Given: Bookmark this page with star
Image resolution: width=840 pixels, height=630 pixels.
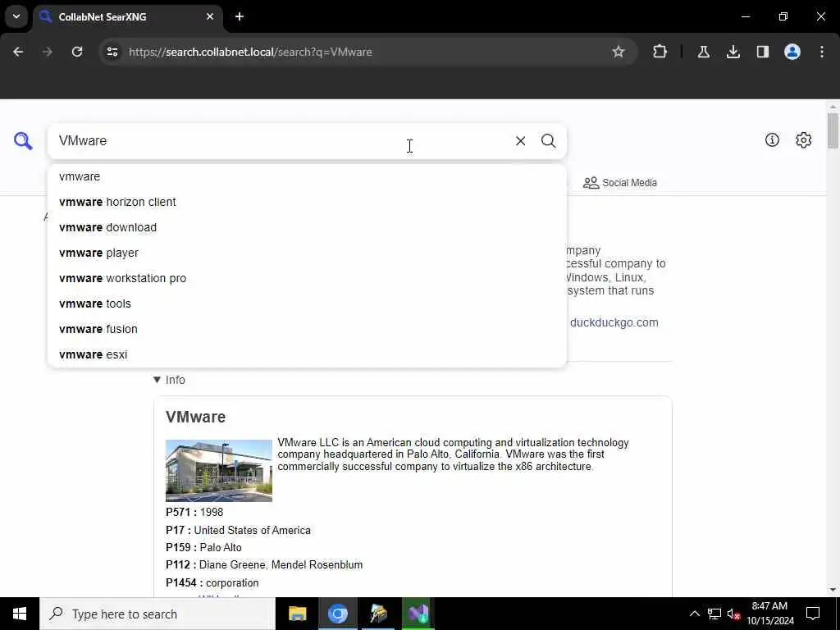Looking at the screenshot, I should (619, 52).
